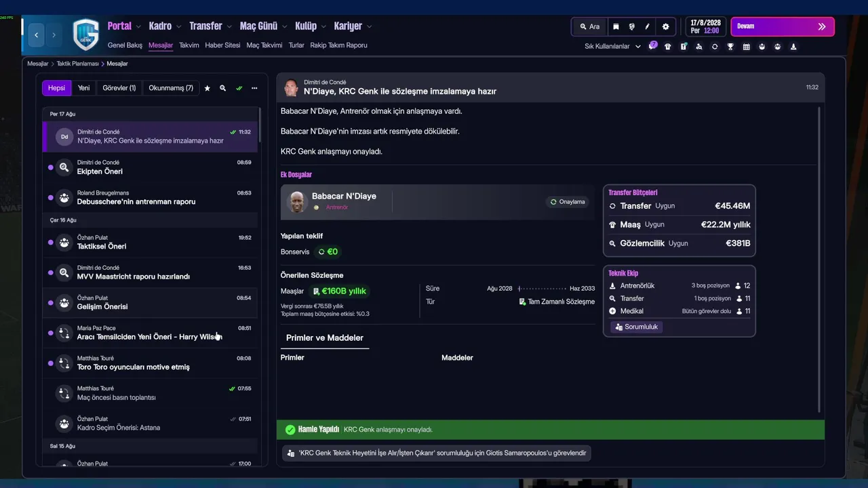Viewport: 868px width, 488px height.
Task: Open the scouting people-search shortcut icon
Action: 699,47
